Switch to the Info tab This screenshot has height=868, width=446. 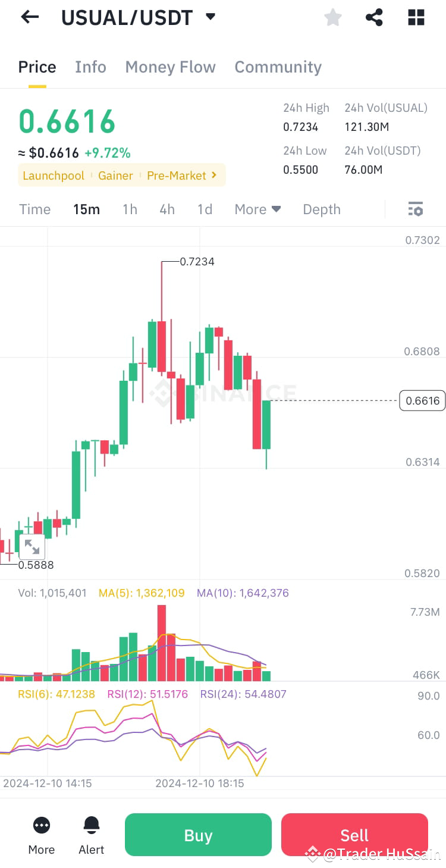click(90, 67)
